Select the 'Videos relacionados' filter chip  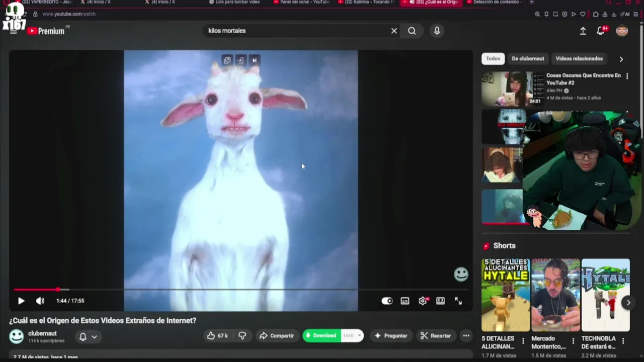(579, 58)
